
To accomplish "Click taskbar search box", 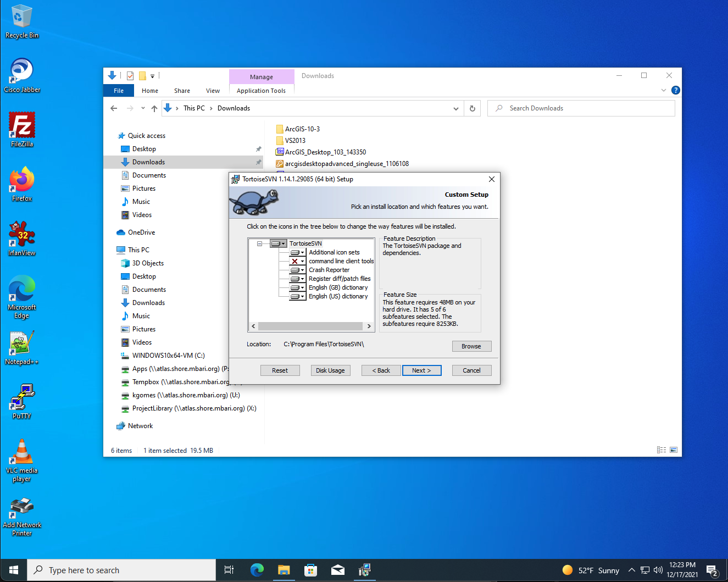I will click(x=121, y=570).
